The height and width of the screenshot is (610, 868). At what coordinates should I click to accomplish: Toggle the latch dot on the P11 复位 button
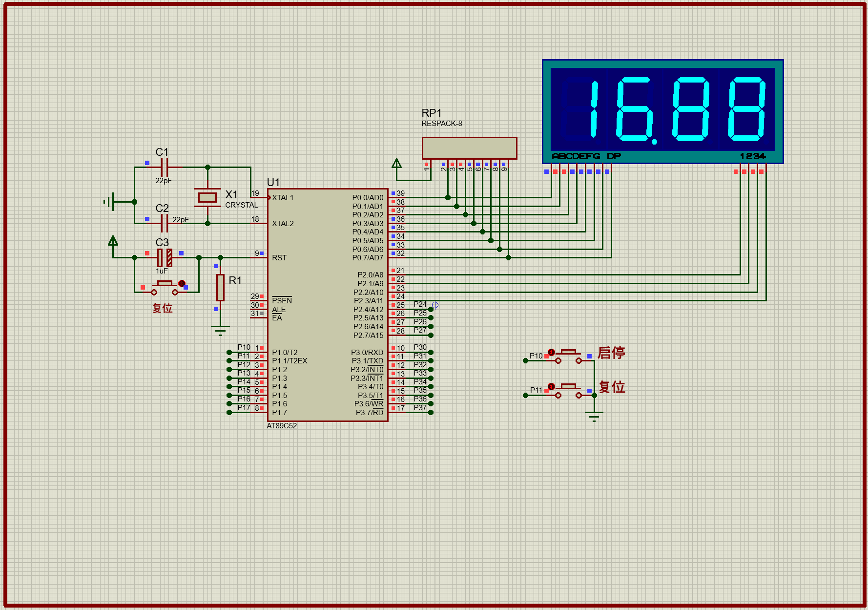pyautogui.click(x=551, y=387)
